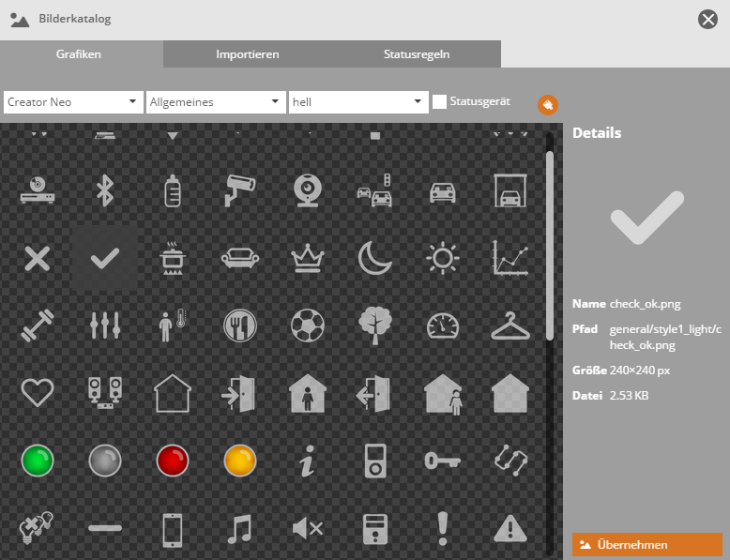Select the soccer ball icon
Image resolution: width=730 pixels, height=560 pixels.
point(307,325)
